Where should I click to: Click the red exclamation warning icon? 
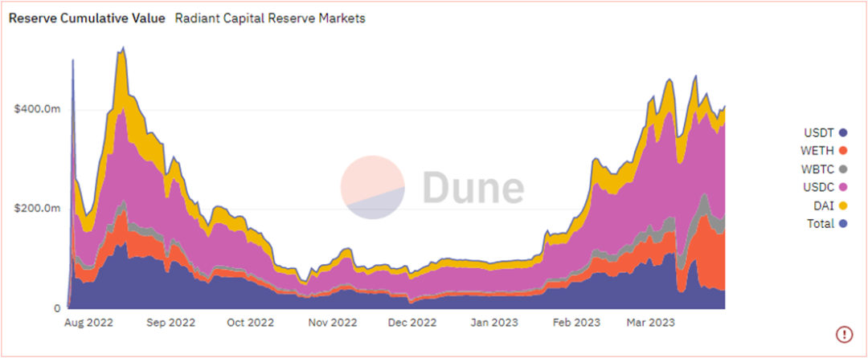click(844, 334)
